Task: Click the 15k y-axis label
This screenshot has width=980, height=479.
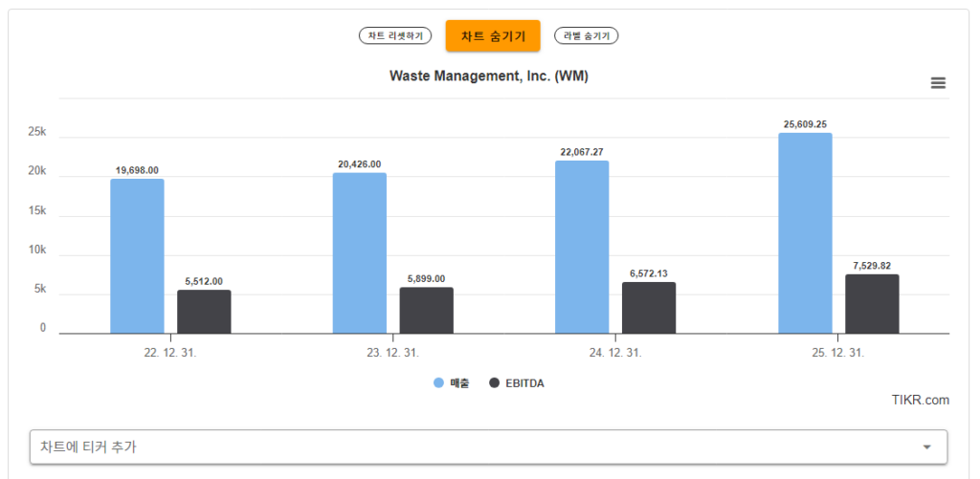Action: pos(37,211)
